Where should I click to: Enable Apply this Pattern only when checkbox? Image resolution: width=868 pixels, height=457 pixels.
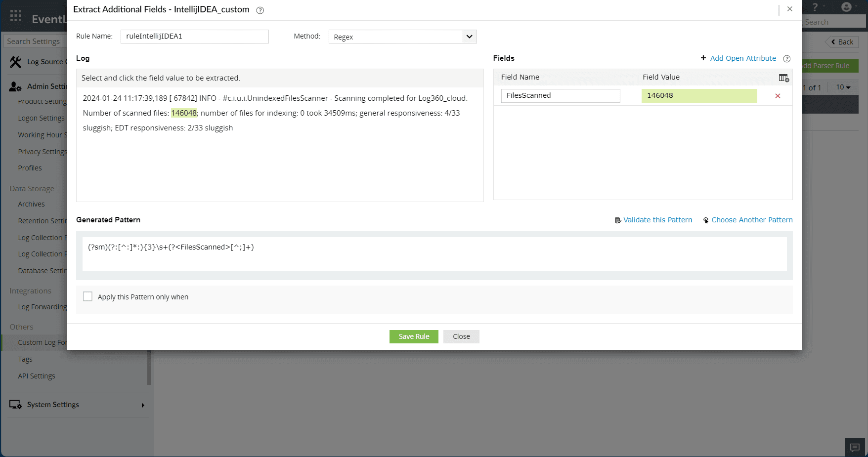[x=87, y=296]
